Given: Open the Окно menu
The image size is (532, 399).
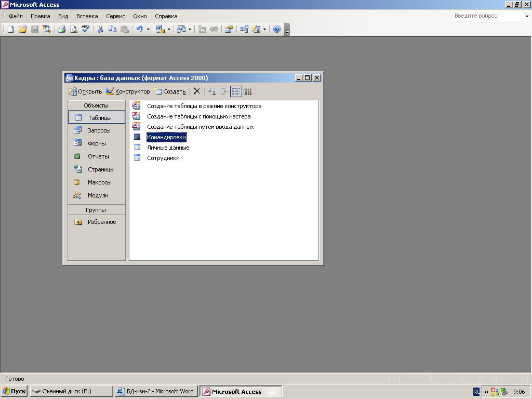Looking at the screenshot, I should 140,16.
